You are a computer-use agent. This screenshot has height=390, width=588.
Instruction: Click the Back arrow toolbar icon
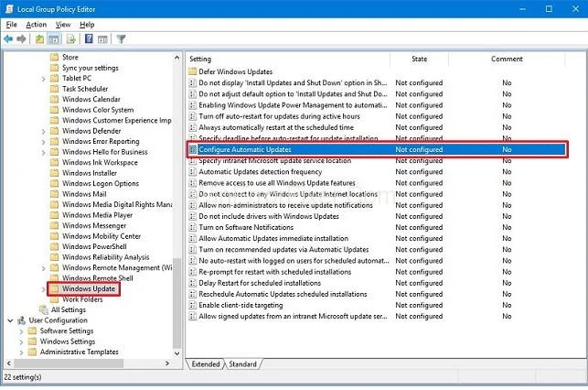[x=8, y=38]
